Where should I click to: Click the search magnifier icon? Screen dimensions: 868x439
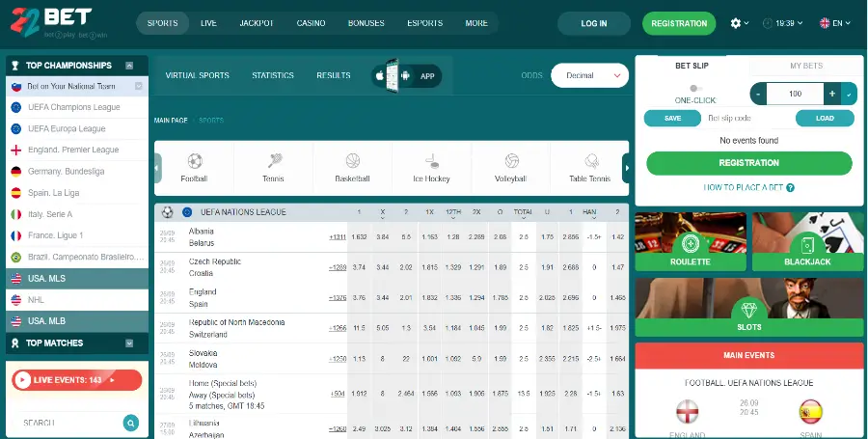pos(130,424)
